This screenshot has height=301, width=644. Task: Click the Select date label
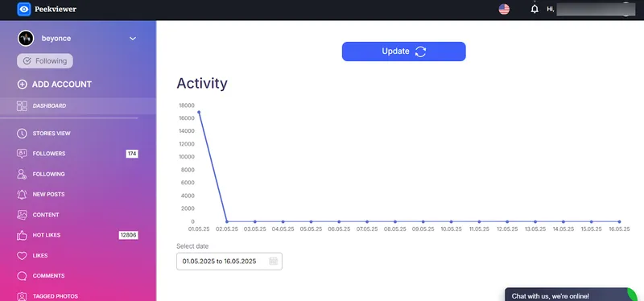192,246
